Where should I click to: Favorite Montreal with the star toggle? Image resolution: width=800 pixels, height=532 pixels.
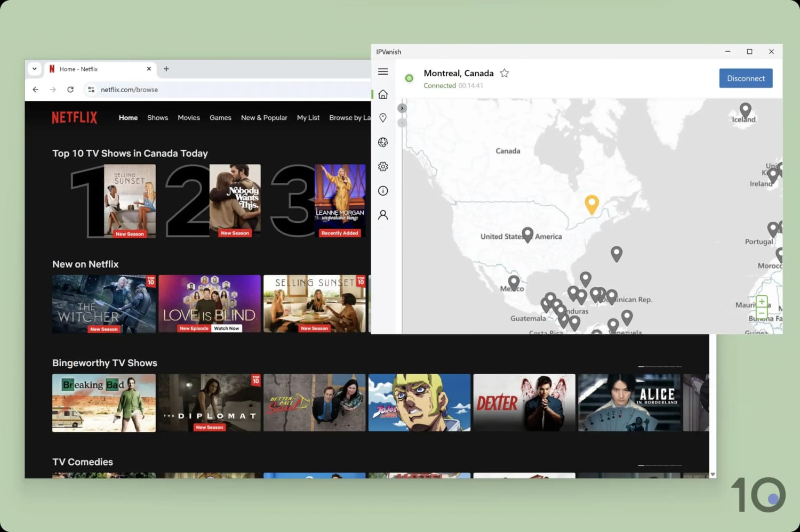[x=504, y=73]
